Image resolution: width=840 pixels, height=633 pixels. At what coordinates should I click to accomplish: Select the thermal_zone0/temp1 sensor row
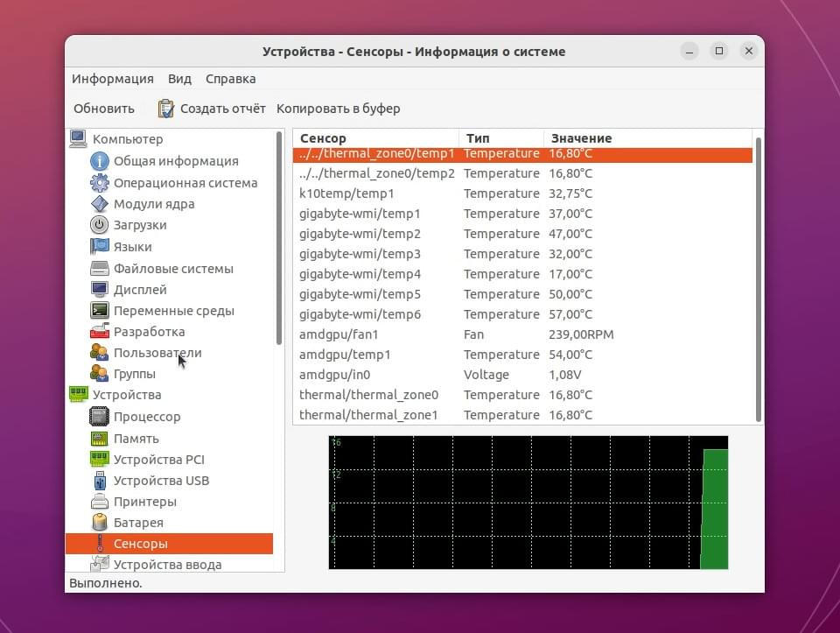[523, 154]
